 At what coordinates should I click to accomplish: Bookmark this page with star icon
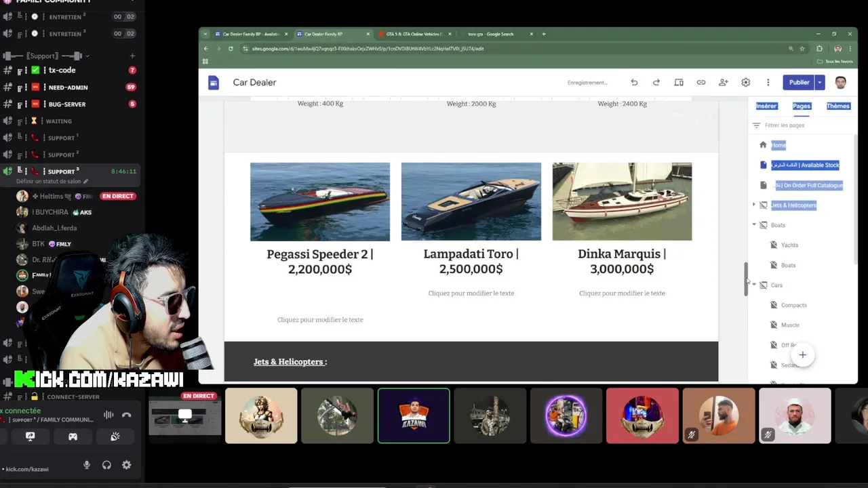pos(802,49)
